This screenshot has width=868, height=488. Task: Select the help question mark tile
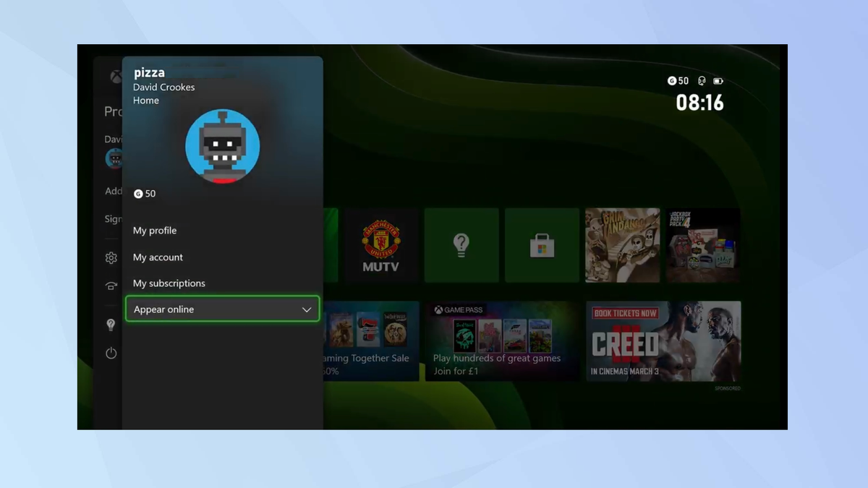pos(461,244)
